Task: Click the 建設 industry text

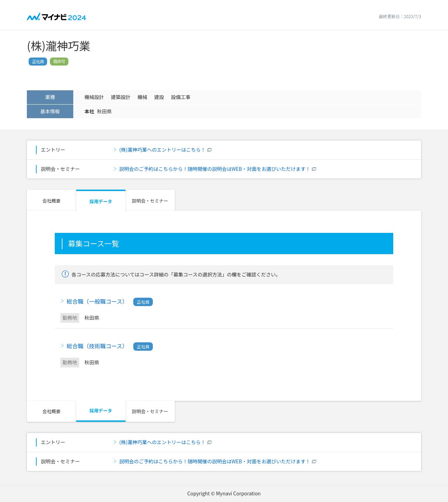Action: click(x=159, y=97)
